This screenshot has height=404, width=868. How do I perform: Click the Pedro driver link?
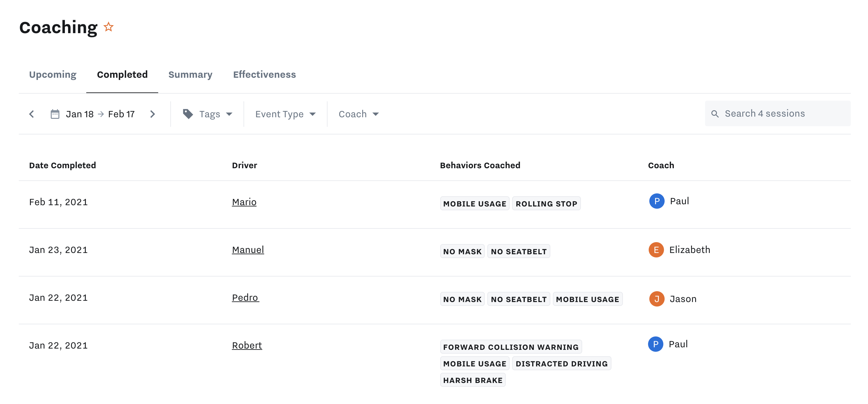click(245, 298)
